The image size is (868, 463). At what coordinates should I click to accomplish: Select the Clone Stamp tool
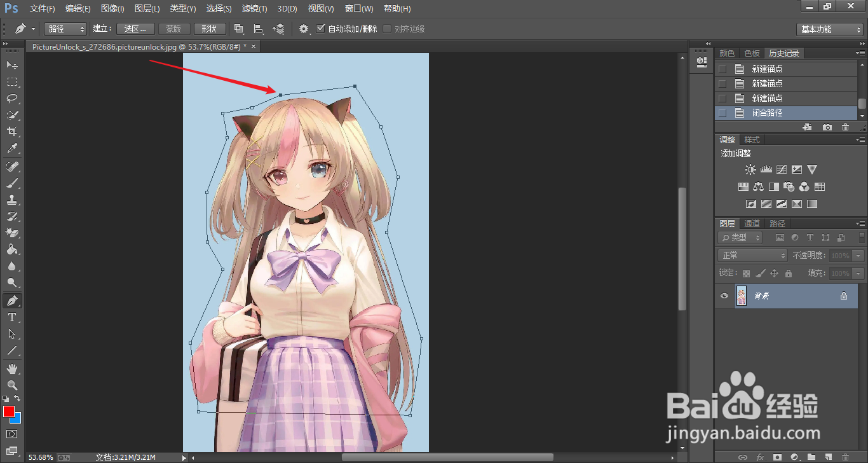click(x=12, y=200)
